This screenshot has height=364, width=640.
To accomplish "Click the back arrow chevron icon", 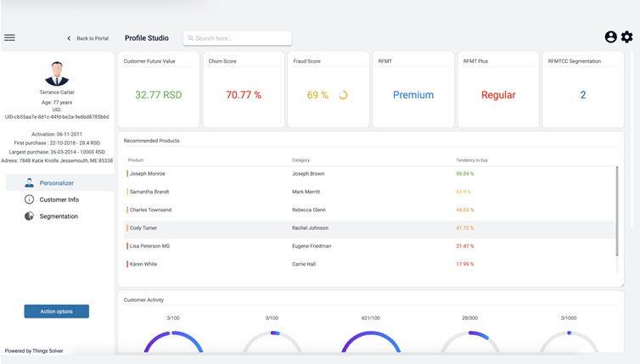I will point(69,38).
